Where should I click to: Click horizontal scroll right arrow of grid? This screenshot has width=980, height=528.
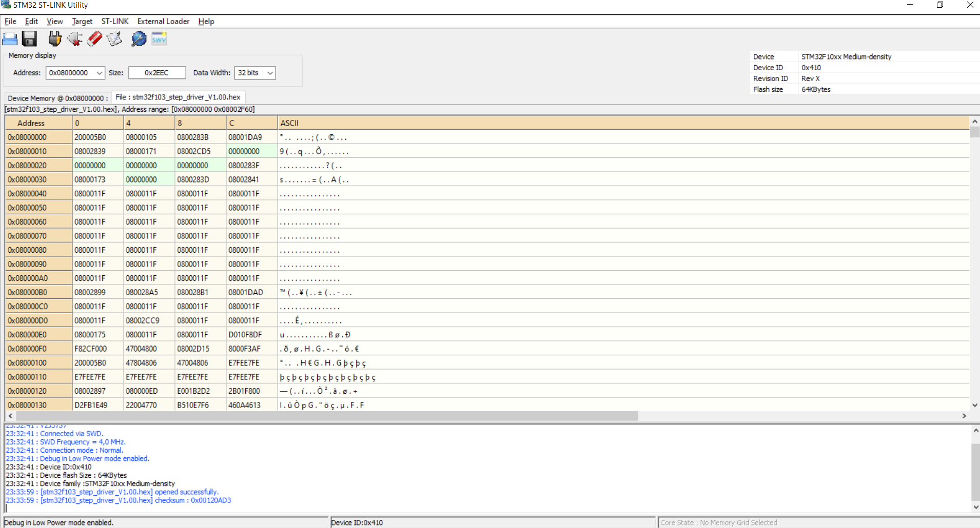click(964, 416)
